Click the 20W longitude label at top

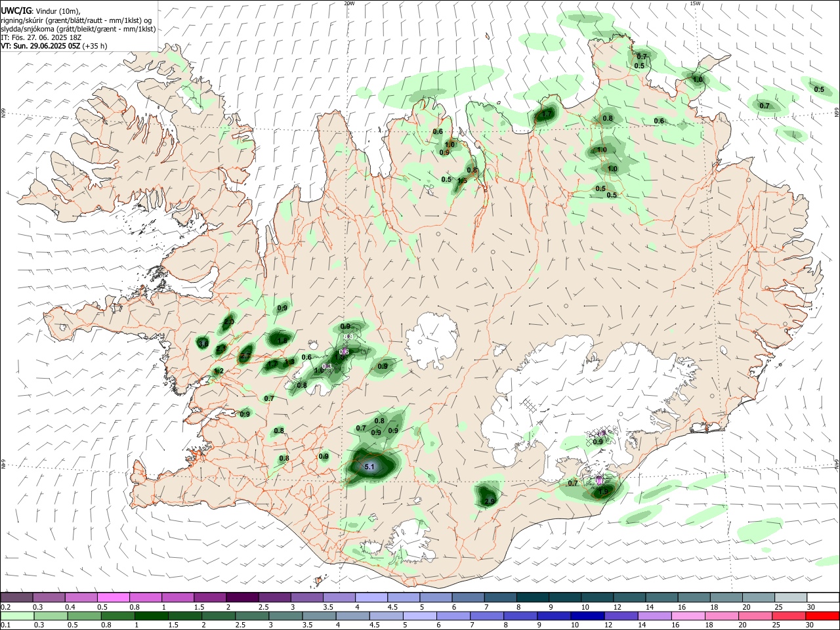pyautogui.click(x=349, y=3)
